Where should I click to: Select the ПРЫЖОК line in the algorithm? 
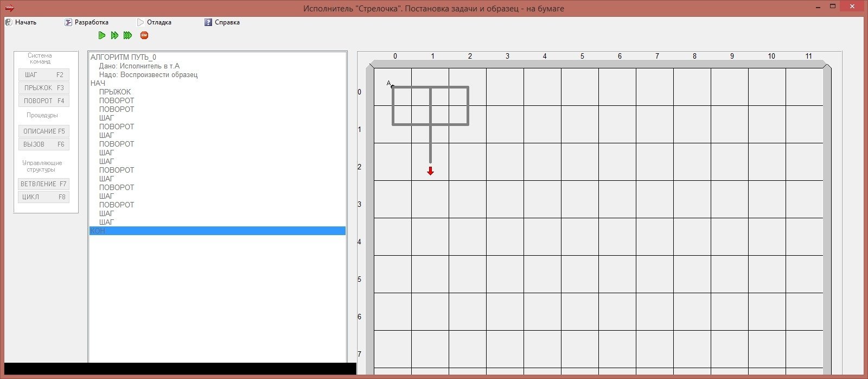click(x=115, y=92)
